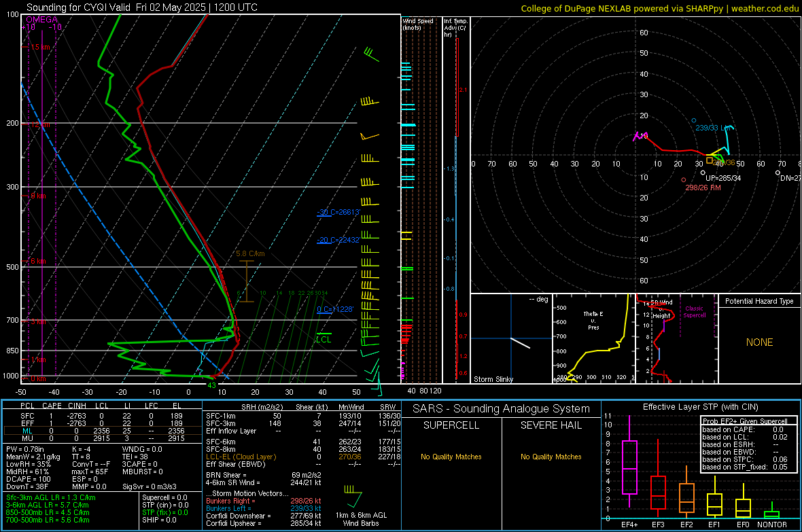Click the SigSvr = 0 m3/s3 value

pos(150,486)
